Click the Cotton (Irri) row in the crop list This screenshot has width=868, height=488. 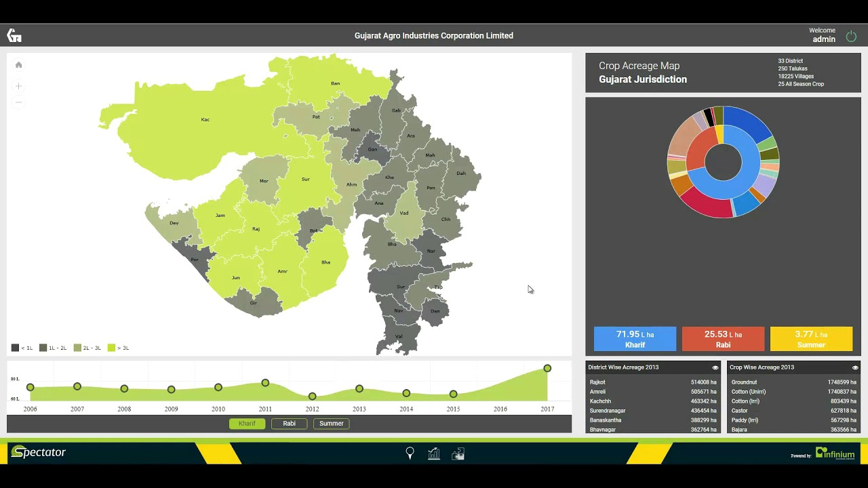(x=793, y=401)
